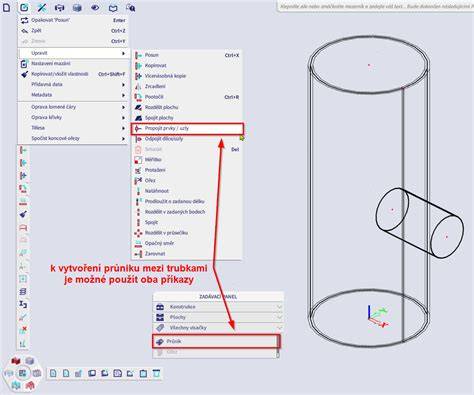Click the command search field at top

click(376, 6)
